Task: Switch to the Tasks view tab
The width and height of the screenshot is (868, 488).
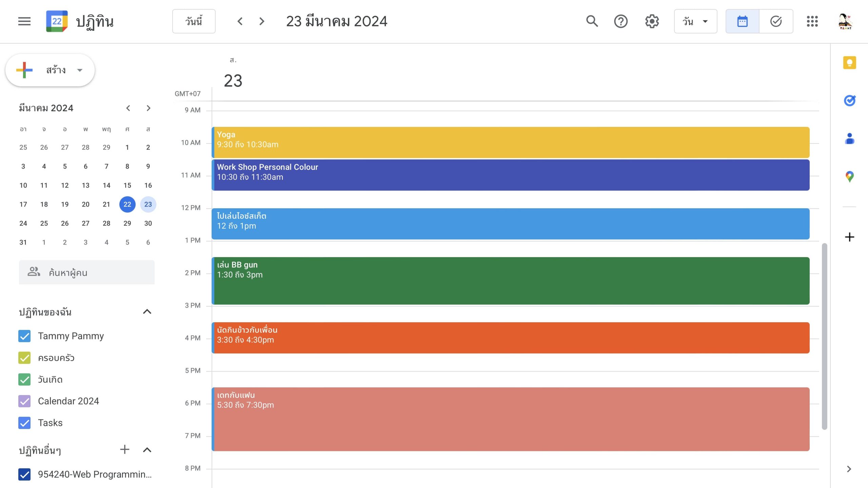Action: [x=776, y=21]
